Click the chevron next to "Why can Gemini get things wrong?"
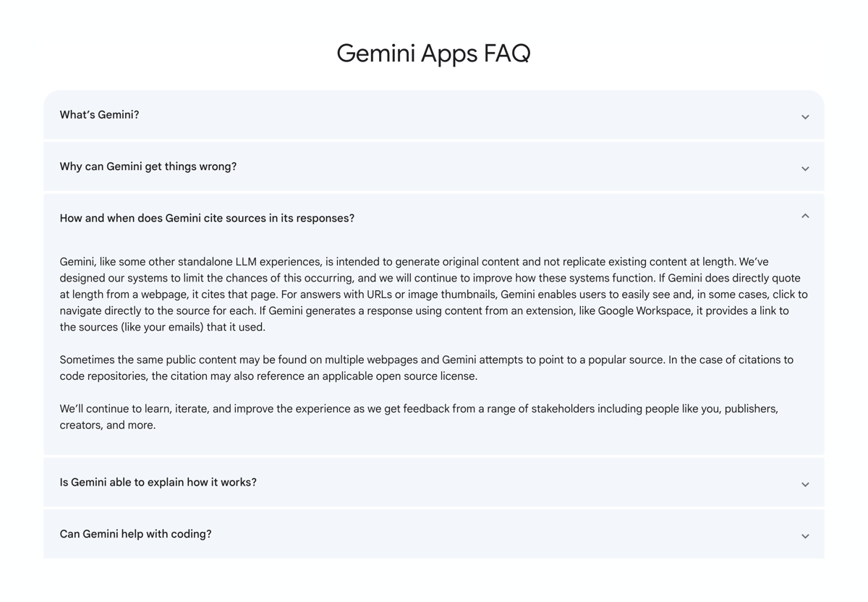Viewport: 868px width, 602px height. tap(805, 169)
